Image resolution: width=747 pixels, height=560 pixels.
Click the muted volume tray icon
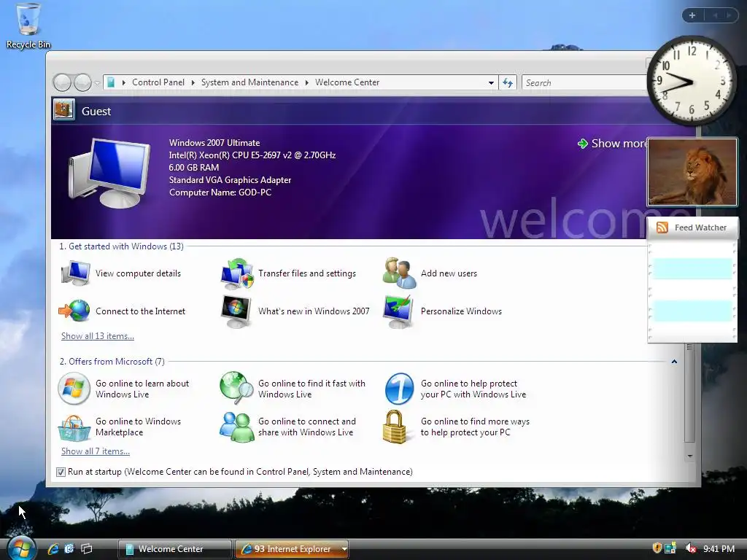690,548
